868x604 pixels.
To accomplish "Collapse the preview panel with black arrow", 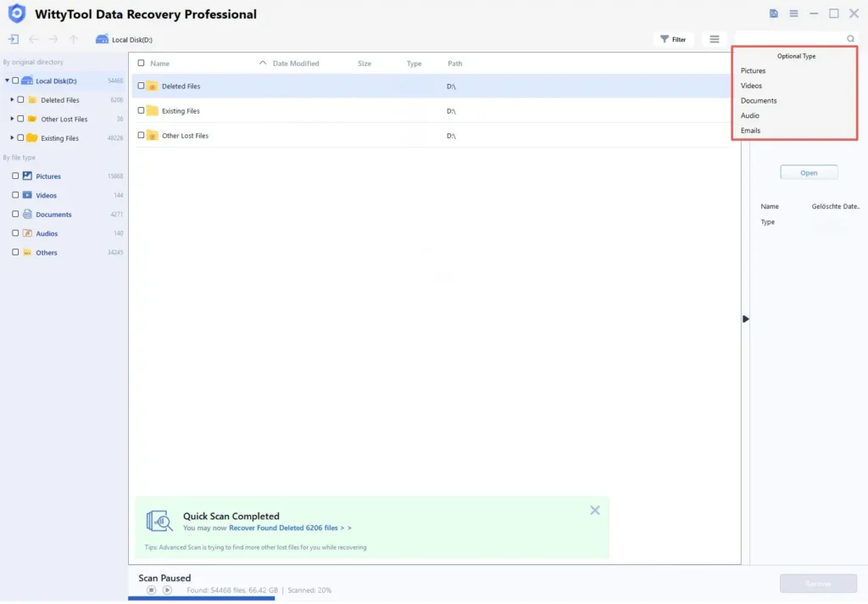I will [746, 319].
